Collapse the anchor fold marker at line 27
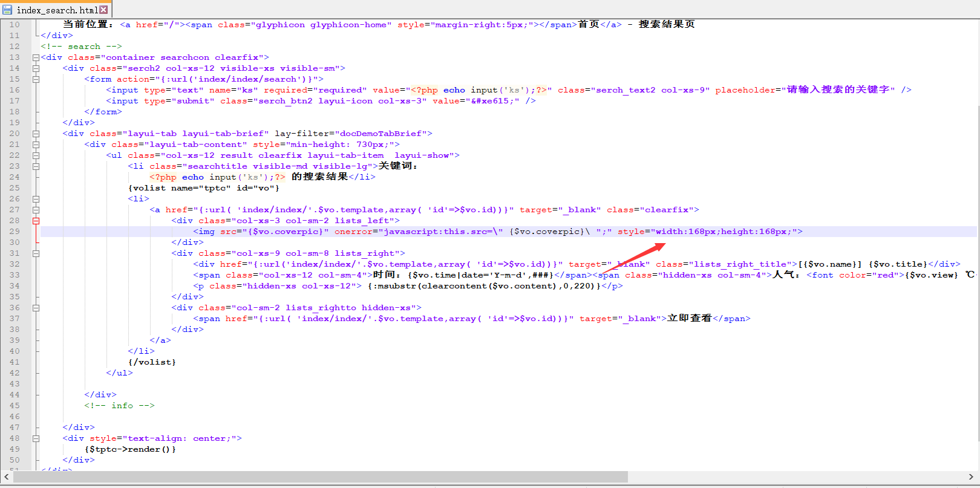The height and width of the screenshot is (488, 980). 36,210
